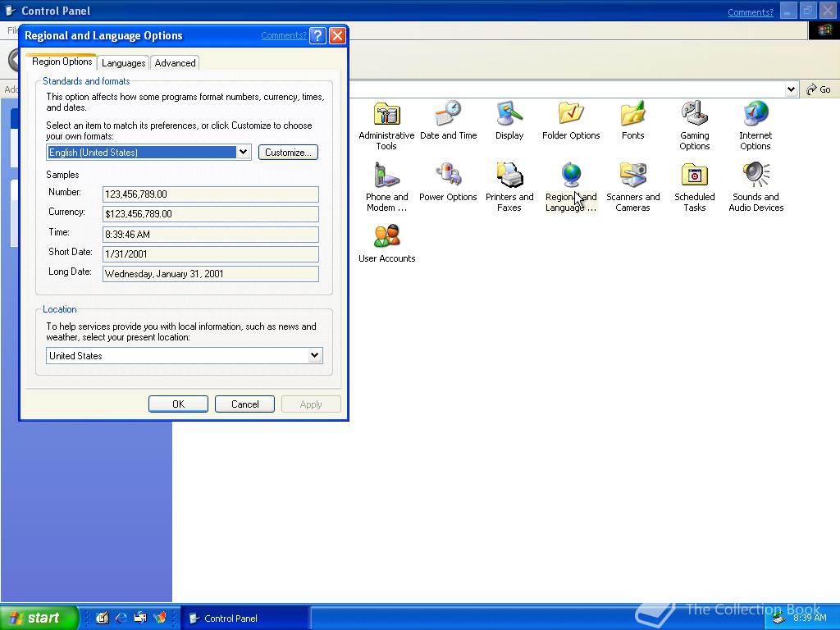Expand the Control Panel address bar dropdown
Viewport: 840px width, 630px height.
[792, 89]
